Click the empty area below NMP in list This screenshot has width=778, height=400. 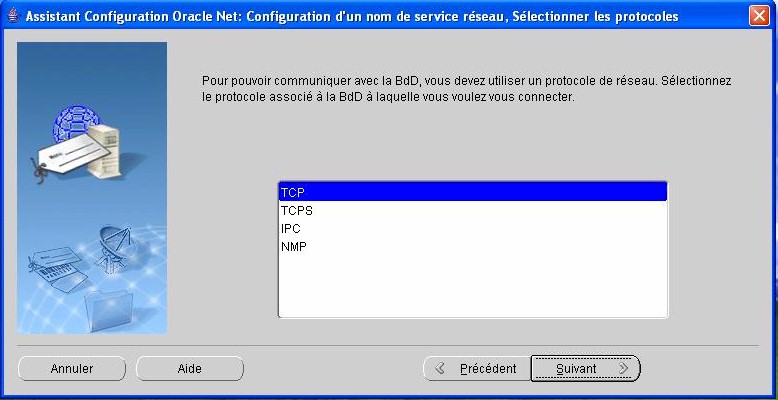[472, 285]
